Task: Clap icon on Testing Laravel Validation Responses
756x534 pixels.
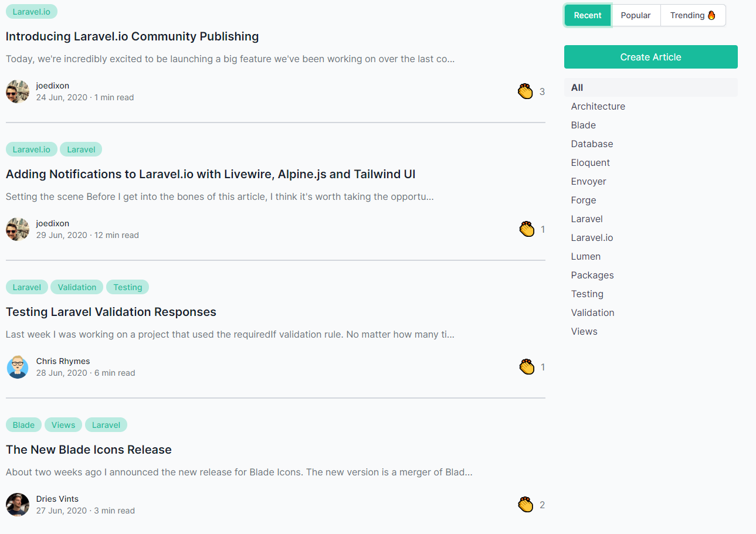Action: click(527, 367)
